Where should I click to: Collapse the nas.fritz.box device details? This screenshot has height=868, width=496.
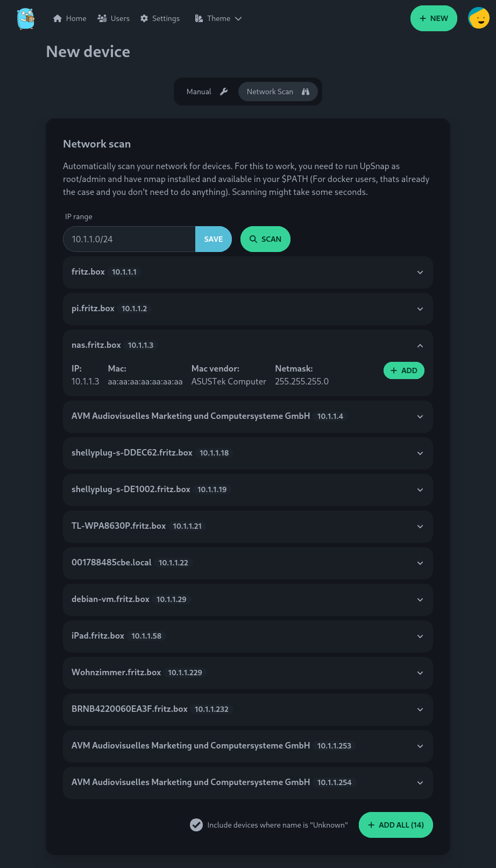coord(420,346)
